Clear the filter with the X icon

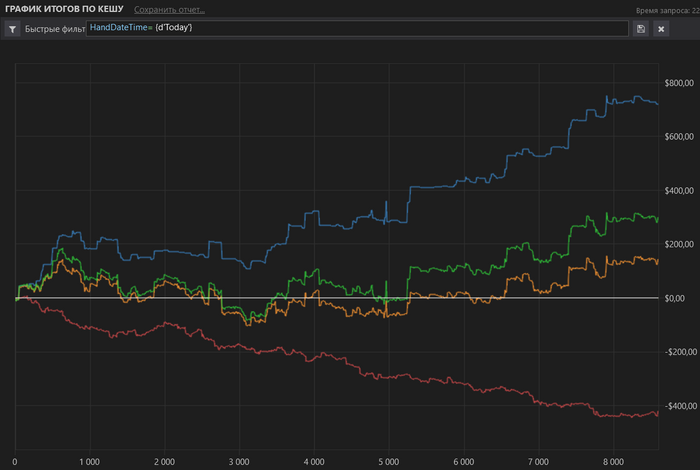[x=661, y=29]
